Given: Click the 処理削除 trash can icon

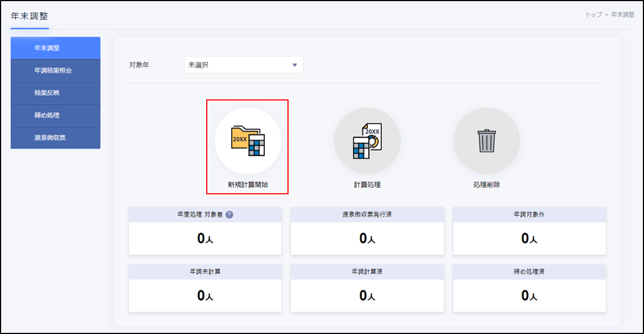Looking at the screenshot, I should [x=486, y=141].
